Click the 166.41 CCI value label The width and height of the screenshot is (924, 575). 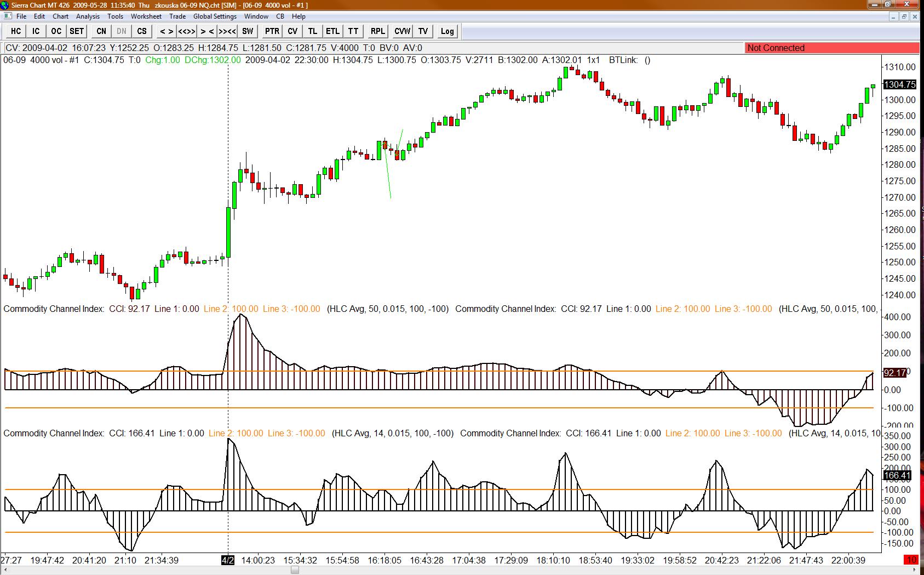tap(897, 476)
